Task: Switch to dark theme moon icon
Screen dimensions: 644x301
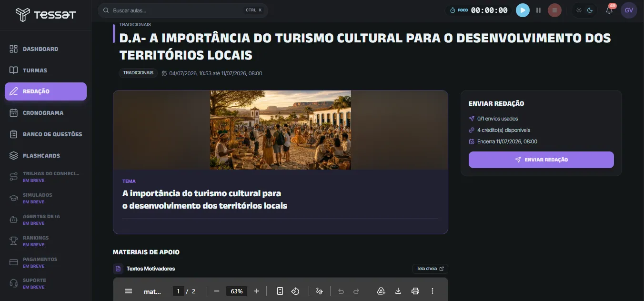Action: tap(590, 10)
